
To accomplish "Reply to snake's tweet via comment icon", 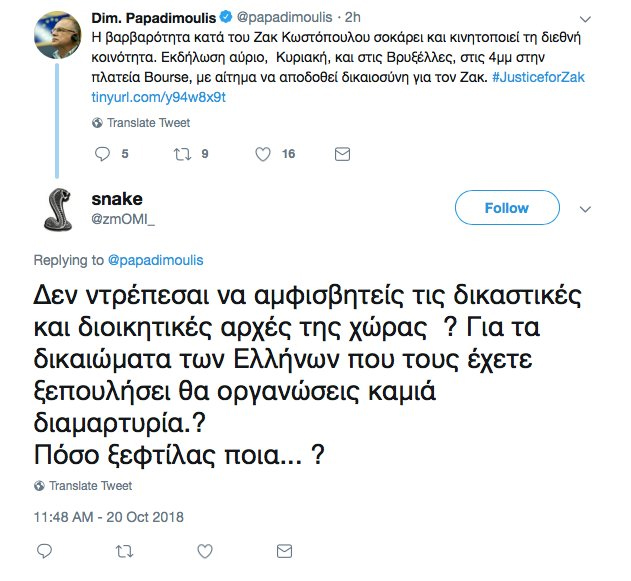I will coord(44,551).
